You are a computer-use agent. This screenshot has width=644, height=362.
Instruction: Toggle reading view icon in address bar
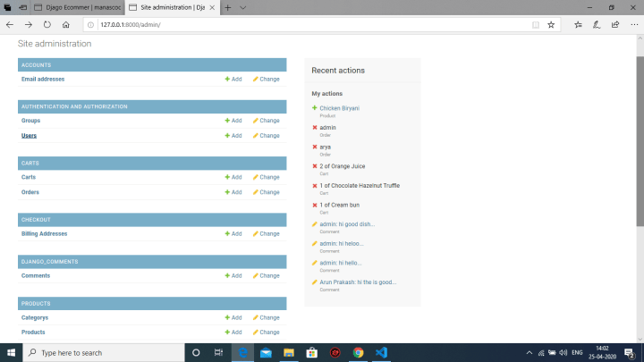pyautogui.click(x=536, y=25)
